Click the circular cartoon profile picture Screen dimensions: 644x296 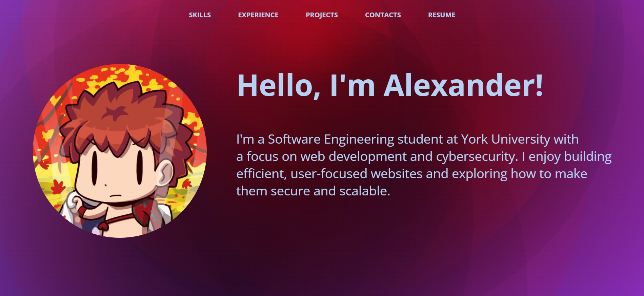[120, 151]
